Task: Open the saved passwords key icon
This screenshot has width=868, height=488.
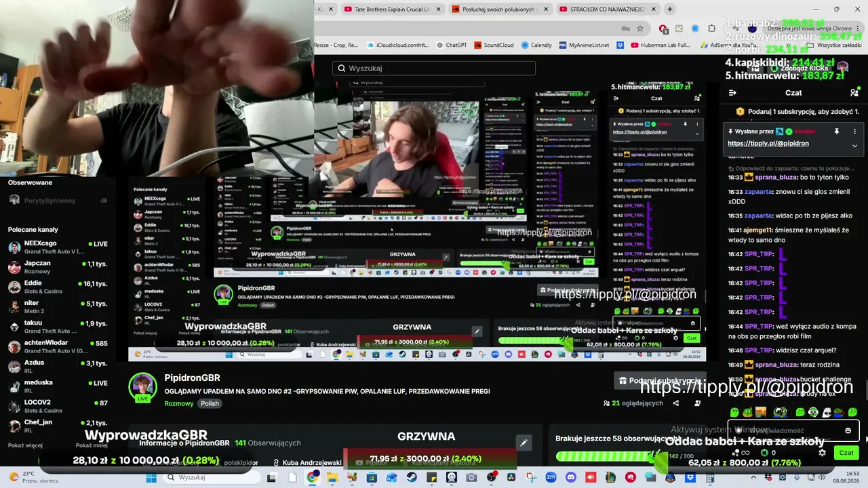Action: tap(625, 28)
